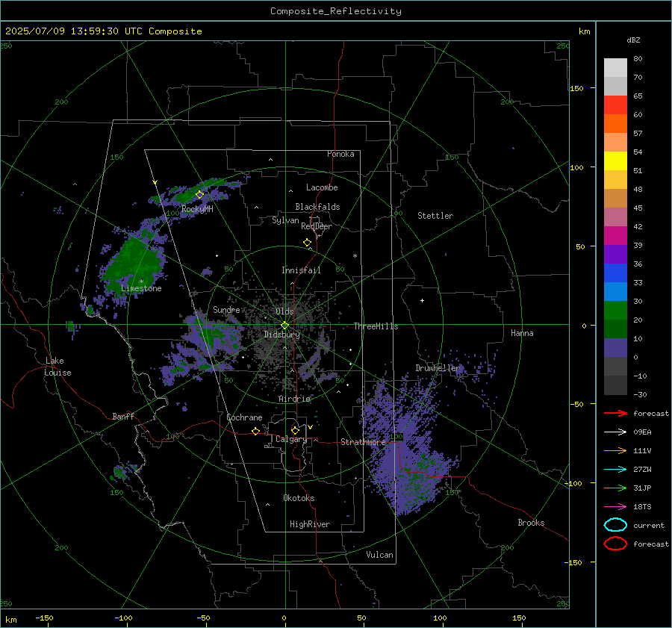The height and width of the screenshot is (628, 672).
Task: Click the Banff town label
Action: point(123,416)
